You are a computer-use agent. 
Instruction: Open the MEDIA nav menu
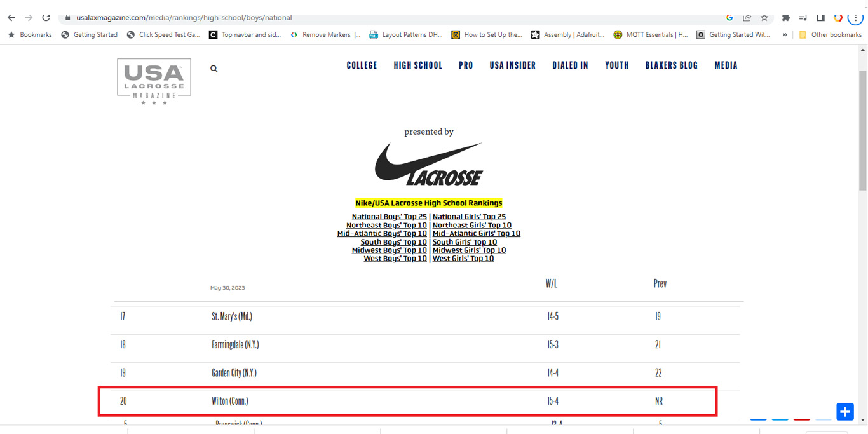tap(726, 65)
